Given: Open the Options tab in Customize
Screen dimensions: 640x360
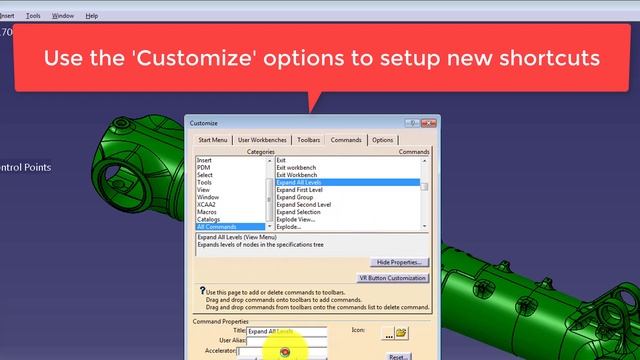Looking at the screenshot, I should click(382, 140).
